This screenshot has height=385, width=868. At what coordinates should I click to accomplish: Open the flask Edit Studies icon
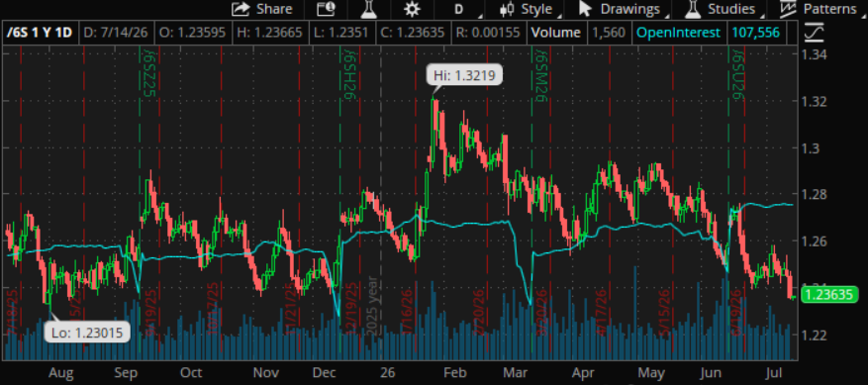pyautogui.click(x=368, y=9)
